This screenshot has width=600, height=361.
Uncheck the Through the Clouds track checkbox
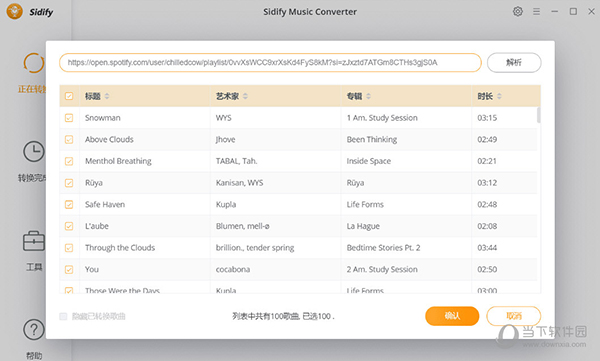pos(69,248)
